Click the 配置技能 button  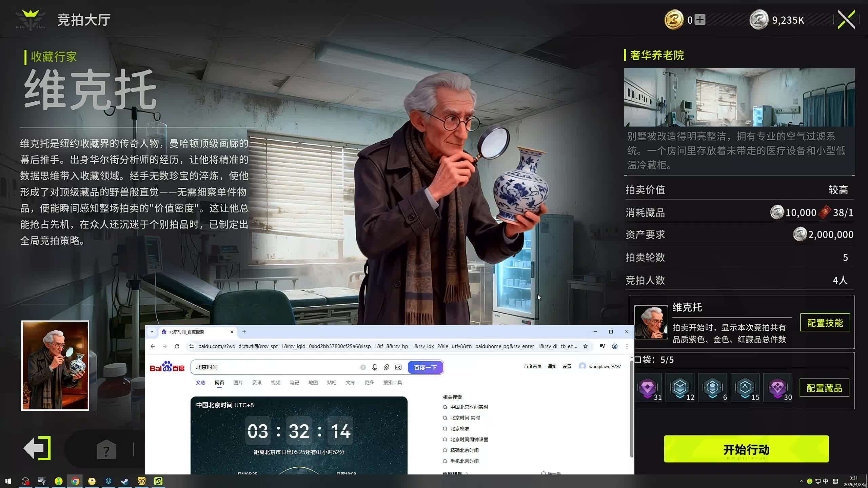point(825,323)
